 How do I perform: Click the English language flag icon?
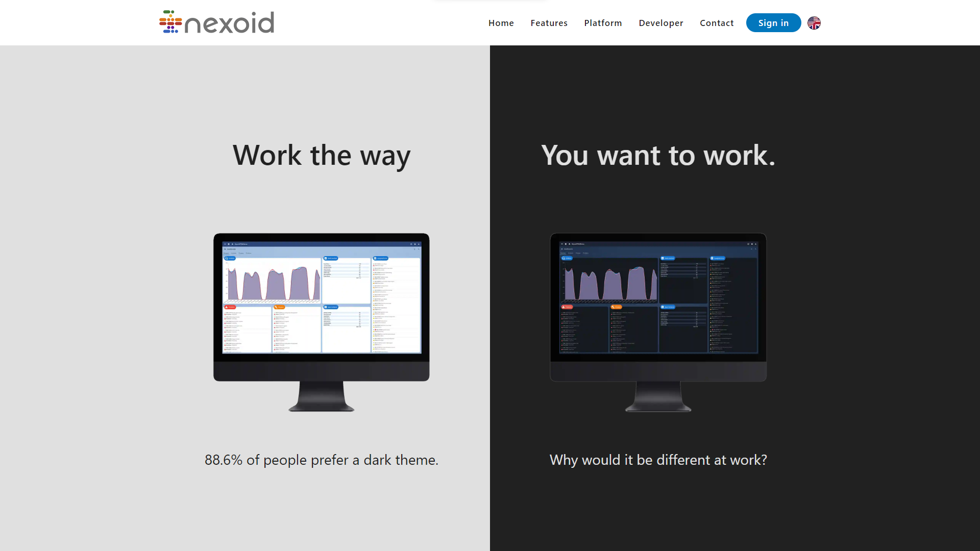[x=815, y=23]
